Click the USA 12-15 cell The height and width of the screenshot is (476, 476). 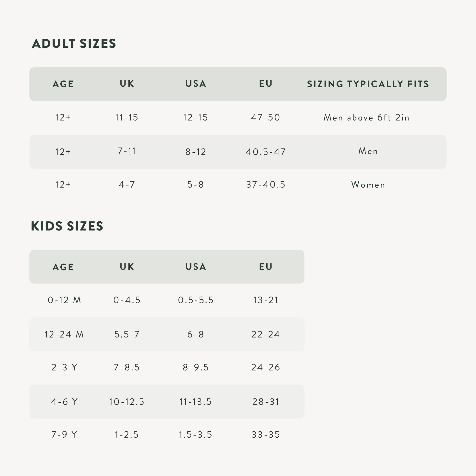tap(195, 117)
